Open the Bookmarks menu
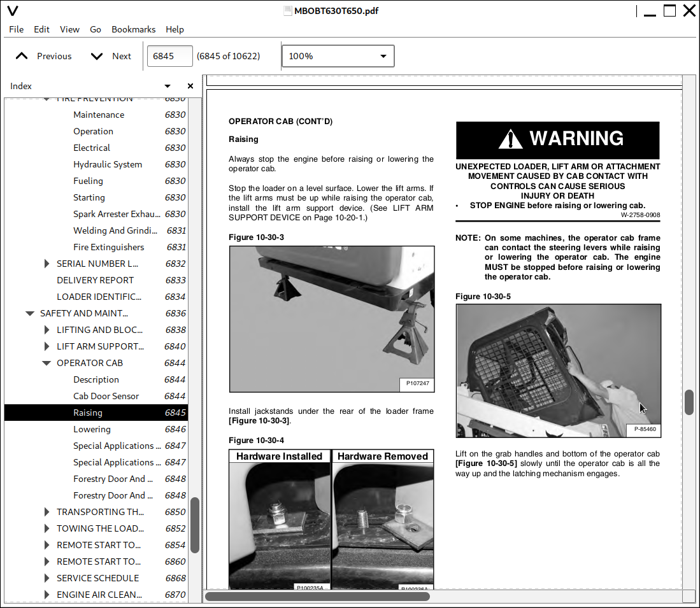This screenshot has height=608, width=700. (133, 29)
